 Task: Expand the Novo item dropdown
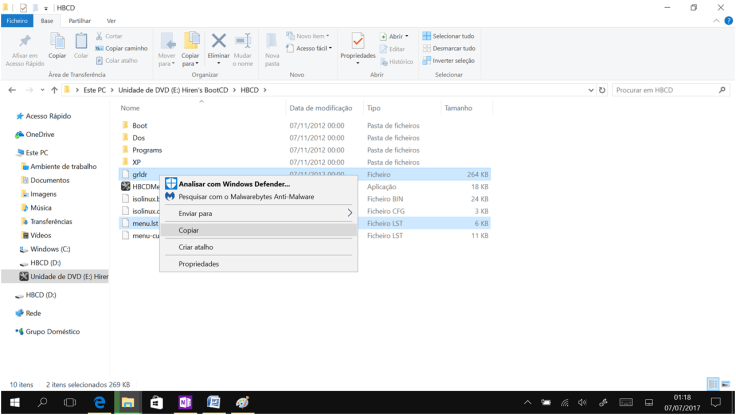(311, 36)
